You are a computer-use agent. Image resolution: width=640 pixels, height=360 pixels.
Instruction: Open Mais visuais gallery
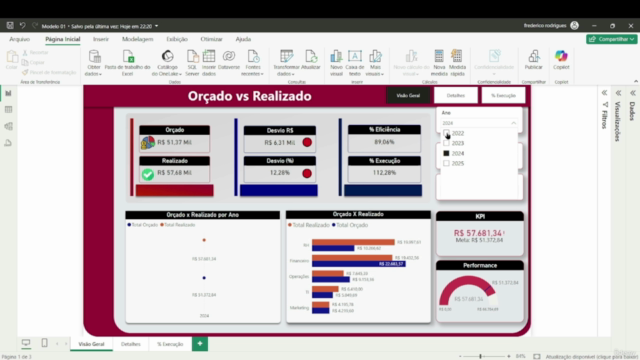tap(375, 62)
